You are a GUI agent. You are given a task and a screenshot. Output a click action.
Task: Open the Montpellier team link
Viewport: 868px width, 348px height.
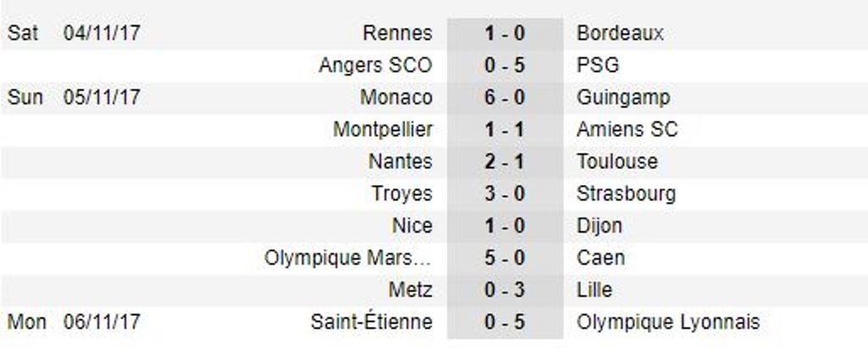pos(383,130)
